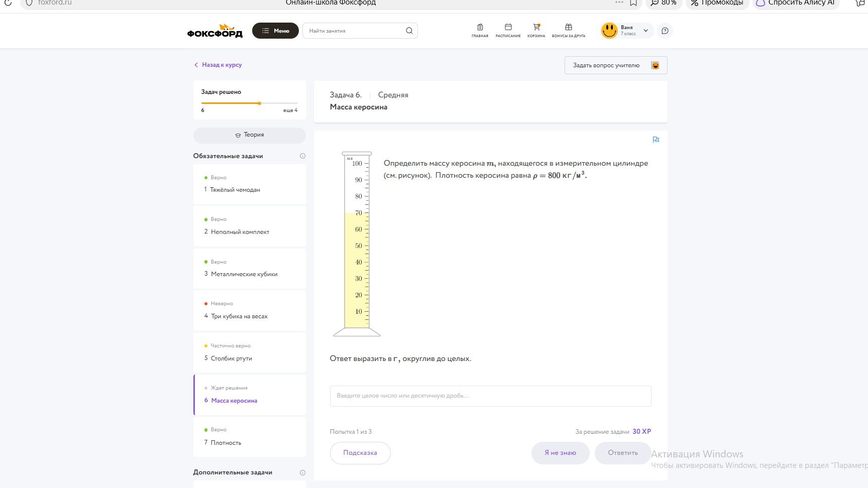Go back via Назад к курсу chevron link
This screenshot has width=868, height=488.
point(218,65)
